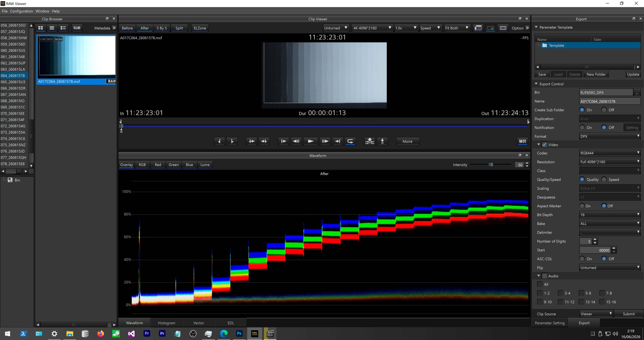Collapse the Export Control section
The width and height of the screenshot is (644, 340).
536,84
